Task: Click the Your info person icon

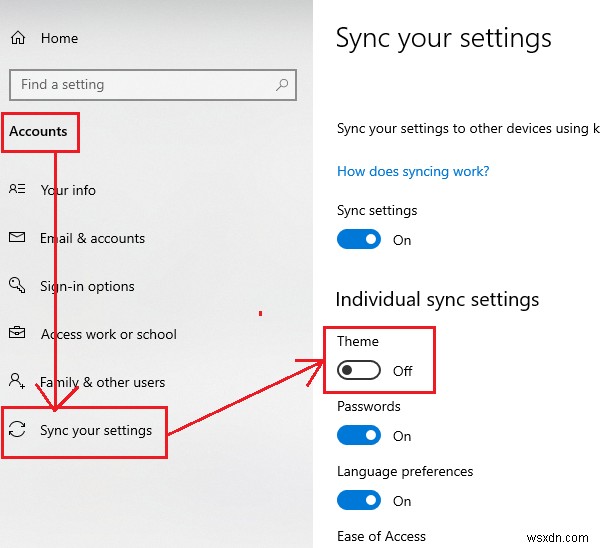Action: coord(17,189)
